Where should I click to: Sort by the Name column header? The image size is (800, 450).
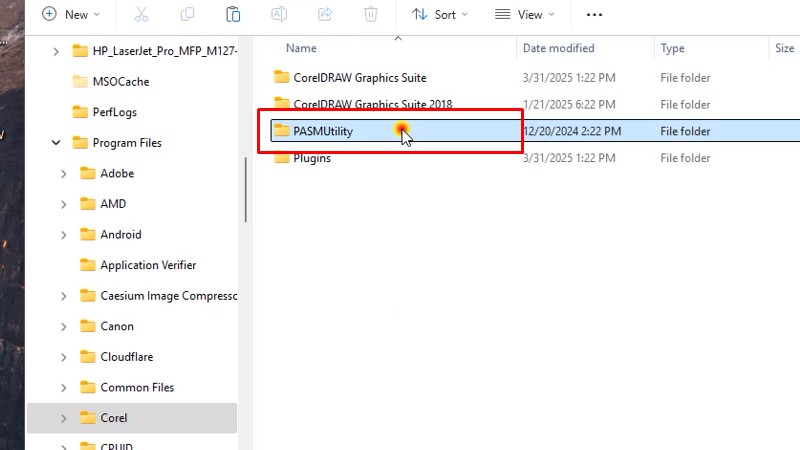[301, 48]
